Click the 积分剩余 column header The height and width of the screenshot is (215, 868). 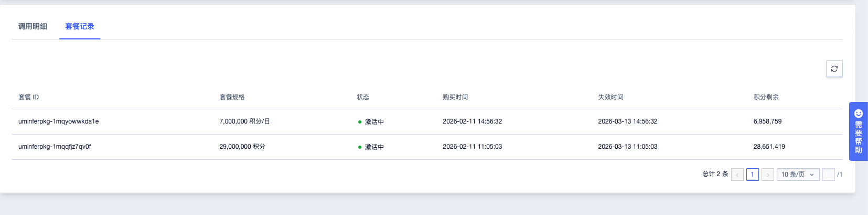(x=766, y=97)
